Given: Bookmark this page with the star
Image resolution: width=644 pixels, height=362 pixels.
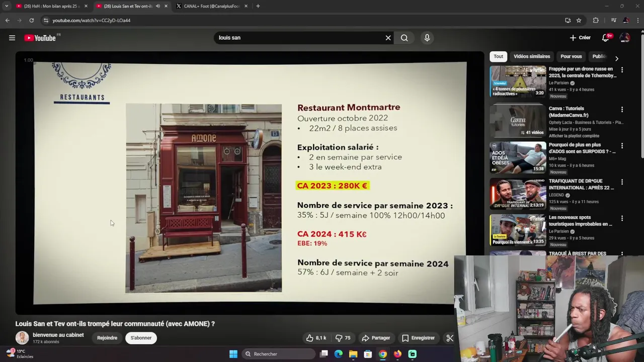Looking at the screenshot, I should (x=579, y=20).
